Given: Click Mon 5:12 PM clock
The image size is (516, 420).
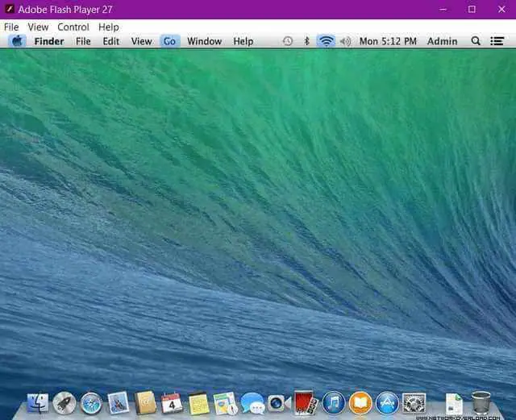Looking at the screenshot, I should pyautogui.click(x=388, y=41).
